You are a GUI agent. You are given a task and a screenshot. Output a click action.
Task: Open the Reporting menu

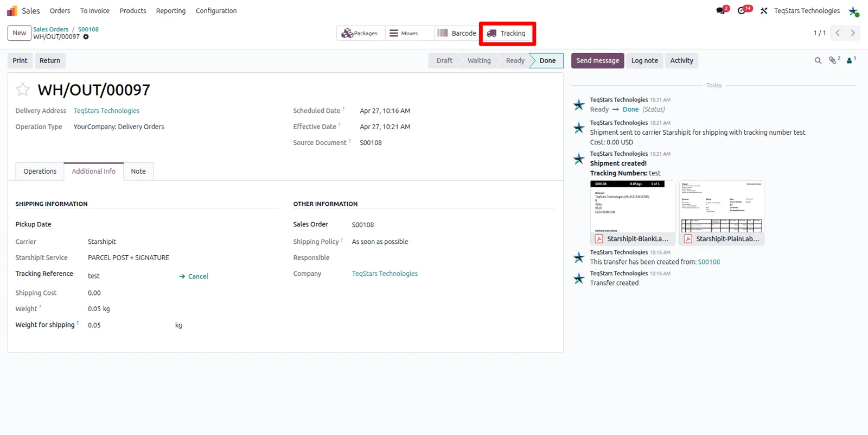click(x=171, y=11)
